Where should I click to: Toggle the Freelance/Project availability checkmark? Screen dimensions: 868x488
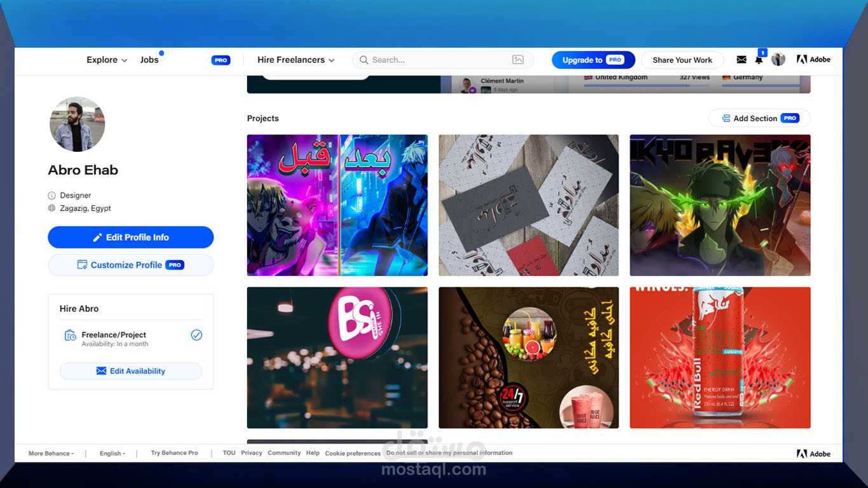(196, 335)
